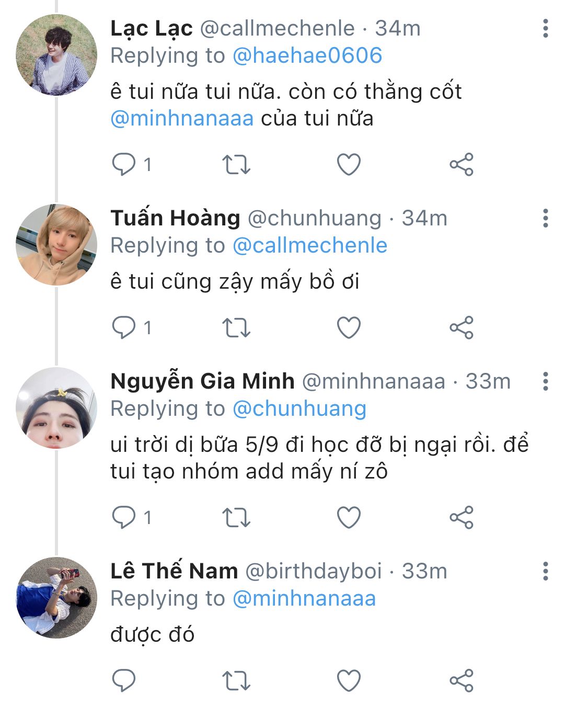Reply to Lạc Lạc's tweet

(124, 164)
